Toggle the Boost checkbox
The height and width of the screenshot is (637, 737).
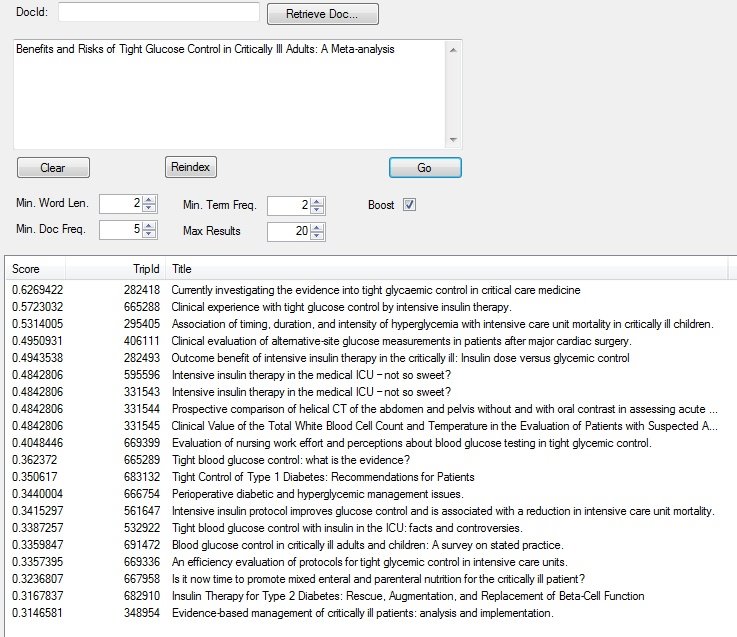coord(409,204)
